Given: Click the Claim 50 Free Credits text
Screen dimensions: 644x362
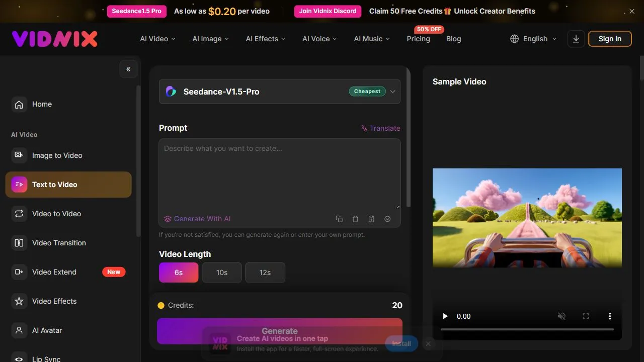Looking at the screenshot, I should coord(406,11).
